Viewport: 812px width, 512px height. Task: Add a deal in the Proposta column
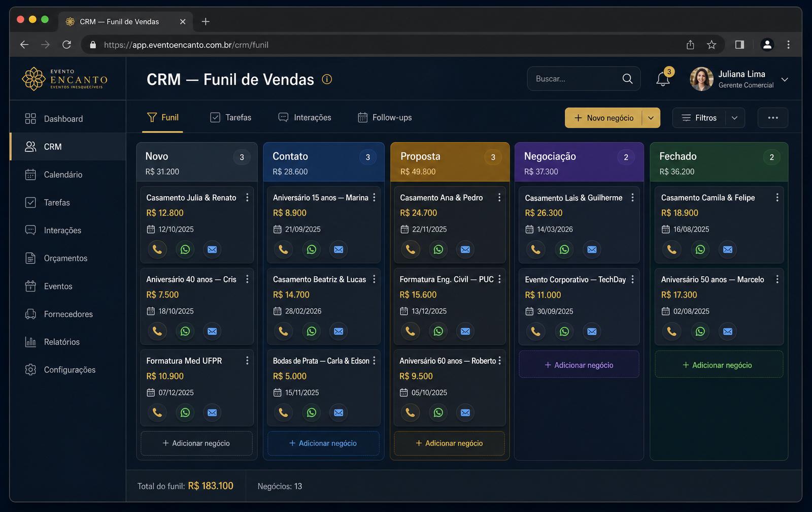449,443
